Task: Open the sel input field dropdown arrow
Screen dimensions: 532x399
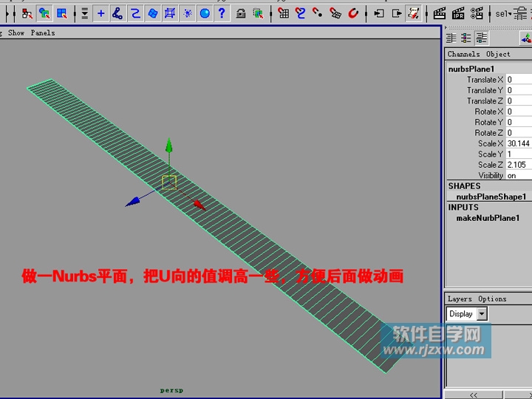Action: click(x=510, y=14)
